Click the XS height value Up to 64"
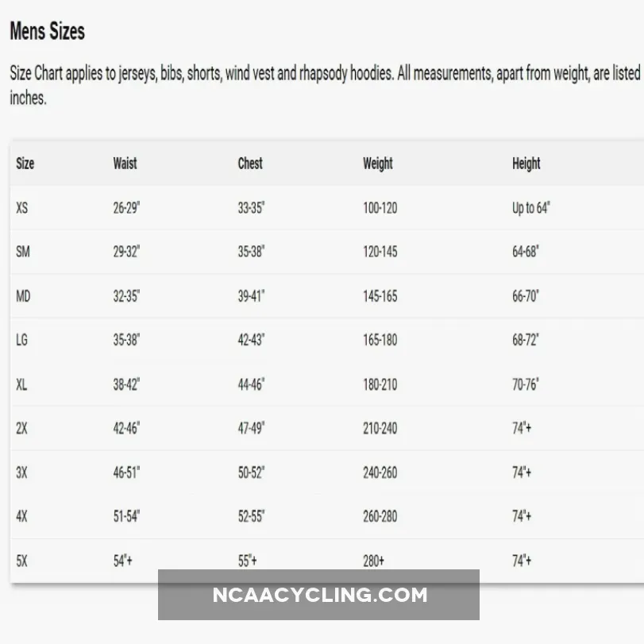644x644 pixels. [x=531, y=208]
